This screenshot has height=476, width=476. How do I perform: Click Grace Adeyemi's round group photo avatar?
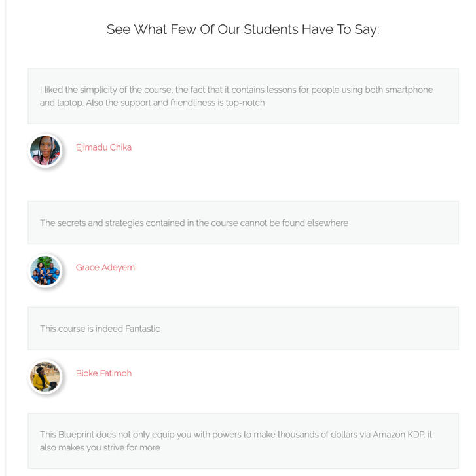coord(45,270)
